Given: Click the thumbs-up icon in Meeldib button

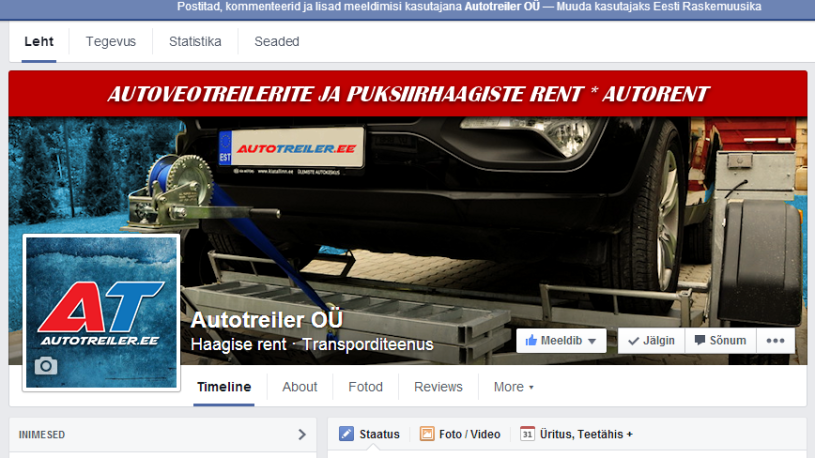Looking at the screenshot, I should click(x=531, y=341).
